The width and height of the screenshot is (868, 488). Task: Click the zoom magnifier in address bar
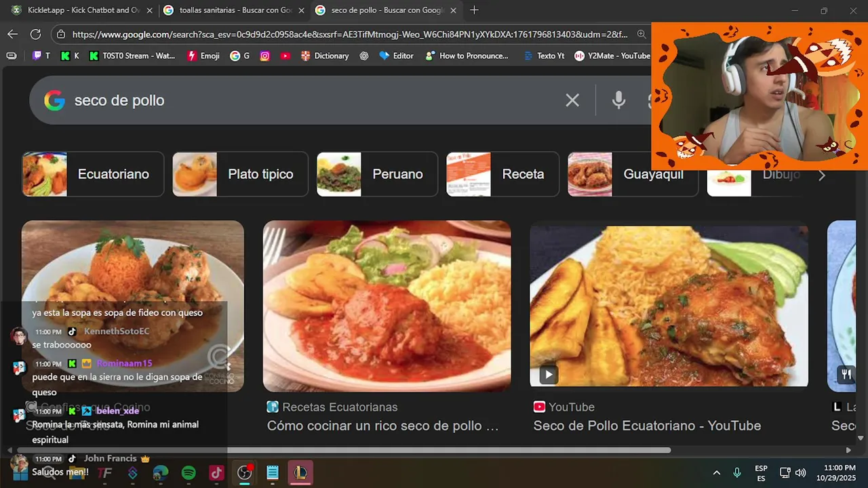(x=641, y=34)
